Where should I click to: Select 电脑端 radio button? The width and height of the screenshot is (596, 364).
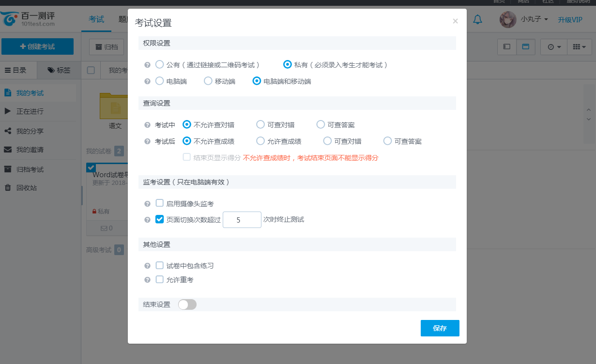[x=160, y=81]
